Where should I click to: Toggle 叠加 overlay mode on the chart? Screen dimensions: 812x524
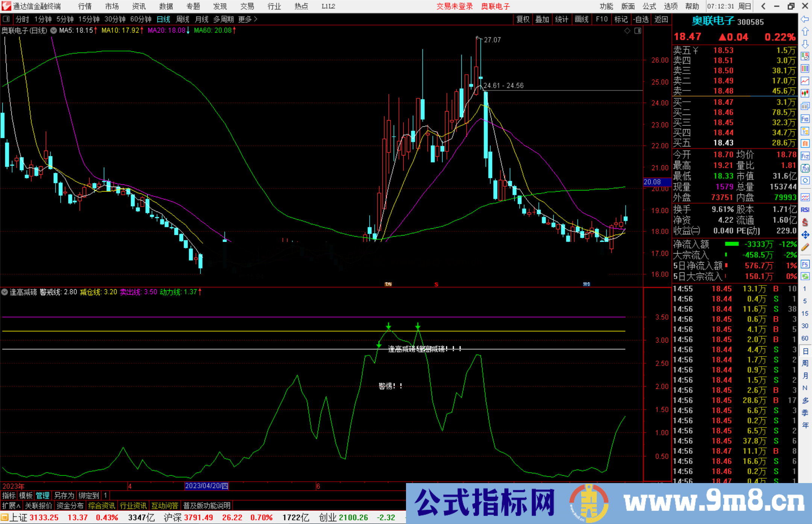(543, 19)
